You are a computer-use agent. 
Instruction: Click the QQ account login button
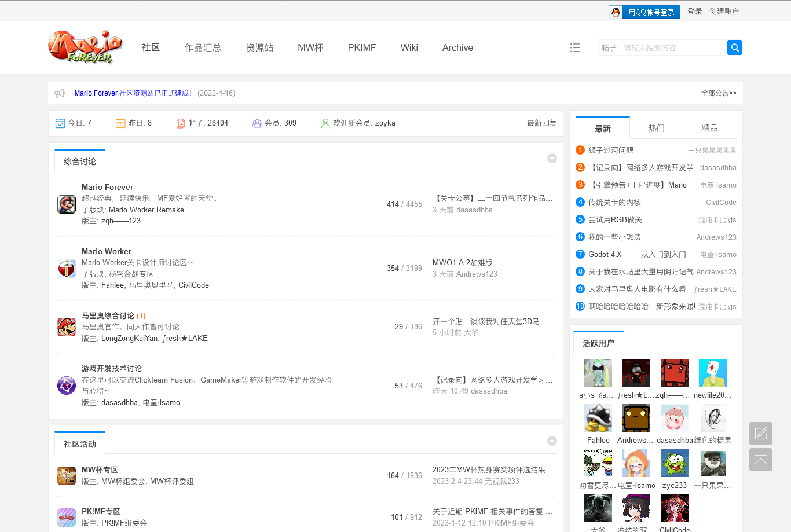644,12
